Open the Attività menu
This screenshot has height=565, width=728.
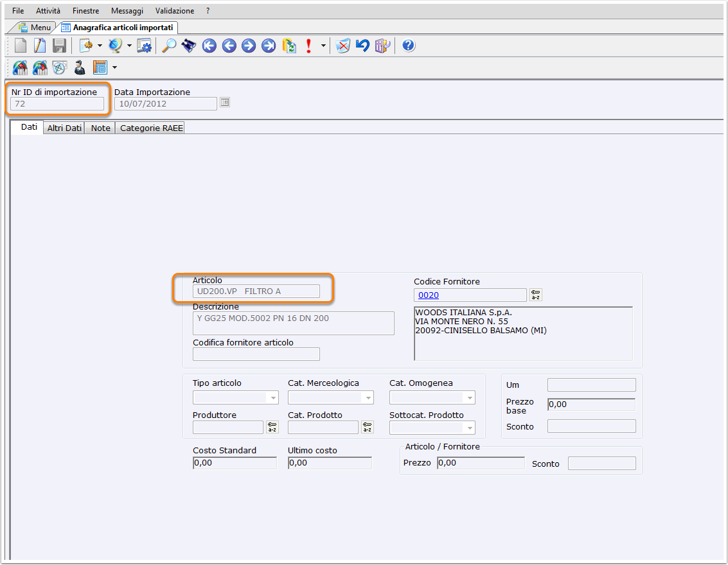[48, 11]
